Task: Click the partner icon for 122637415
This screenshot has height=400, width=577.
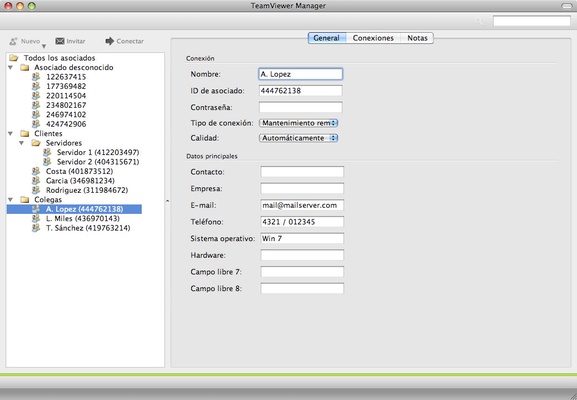Action: [36, 77]
